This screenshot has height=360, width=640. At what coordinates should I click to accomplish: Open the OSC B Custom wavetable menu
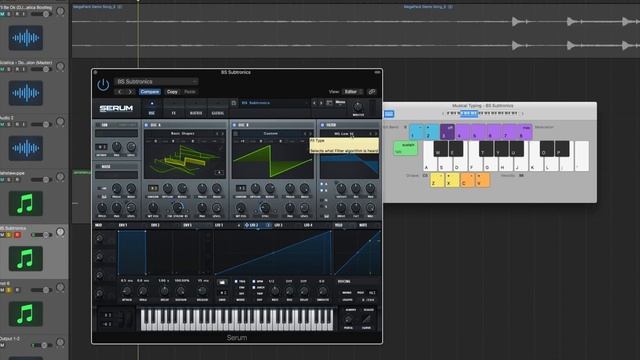tap(271, 133)
